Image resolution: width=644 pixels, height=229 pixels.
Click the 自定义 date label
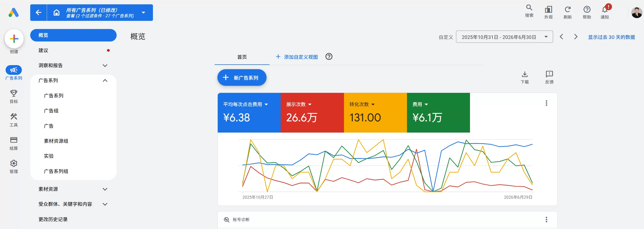pos(446,37)
